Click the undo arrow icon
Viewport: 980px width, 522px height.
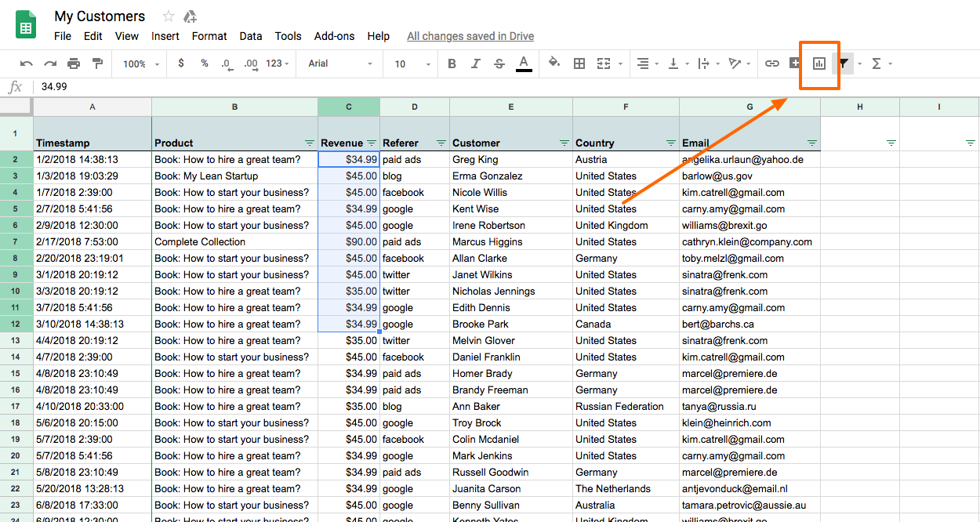click(27, 63)
